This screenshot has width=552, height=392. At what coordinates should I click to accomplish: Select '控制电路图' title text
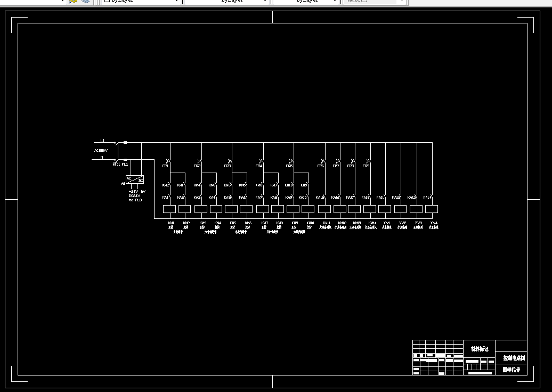pyautogui.click(x=514, y=358)
